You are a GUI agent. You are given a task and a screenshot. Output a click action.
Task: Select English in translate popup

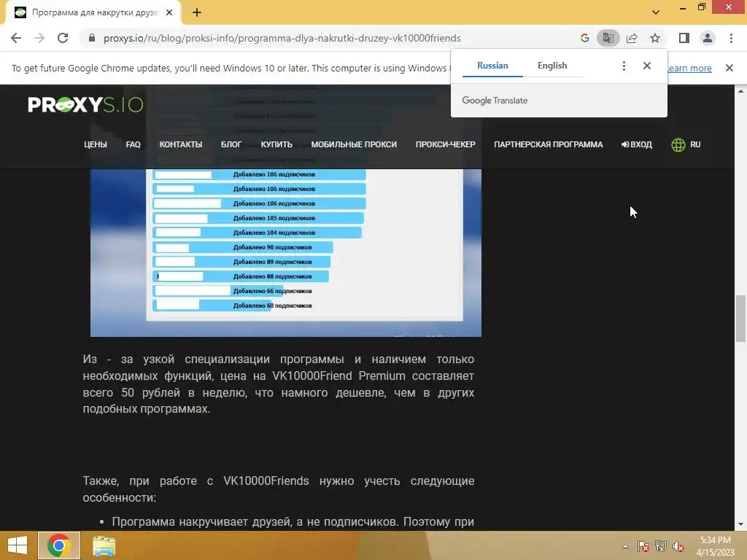pos(552,66)
